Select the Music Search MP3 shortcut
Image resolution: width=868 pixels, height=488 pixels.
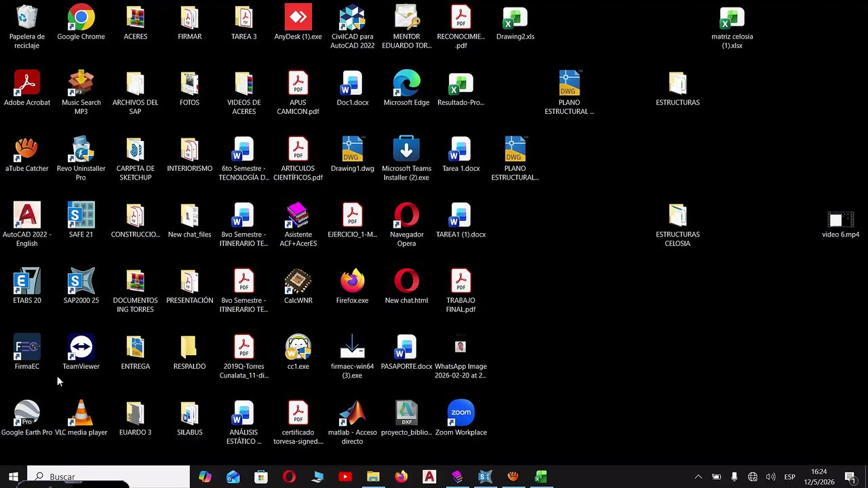click(81, 93)
